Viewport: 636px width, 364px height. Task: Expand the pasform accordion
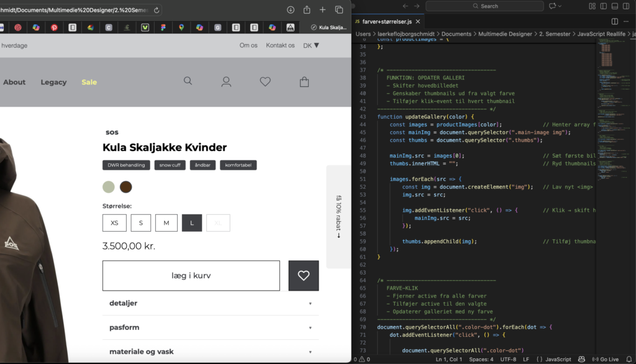211,327
